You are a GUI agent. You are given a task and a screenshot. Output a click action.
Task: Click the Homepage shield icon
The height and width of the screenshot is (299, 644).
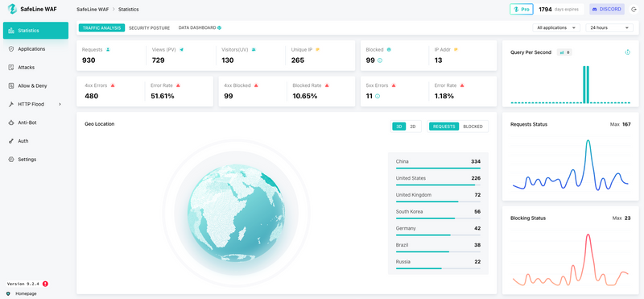tap(8, 293)
